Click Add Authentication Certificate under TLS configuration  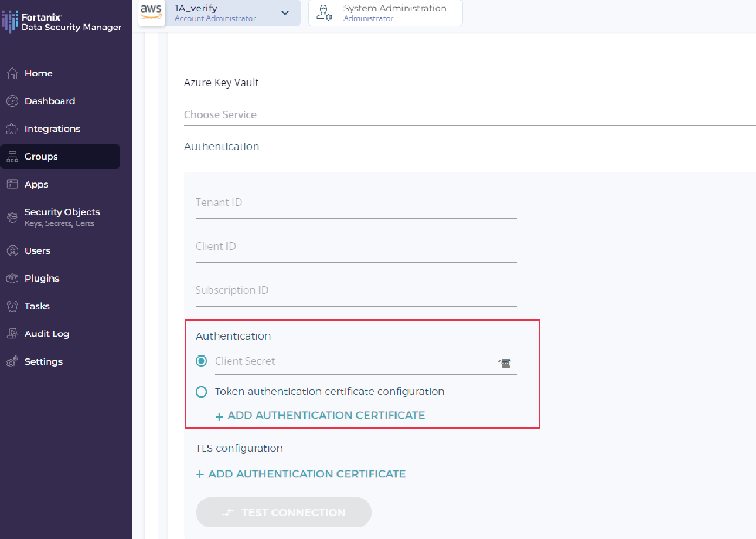click(x=301, y=474)
